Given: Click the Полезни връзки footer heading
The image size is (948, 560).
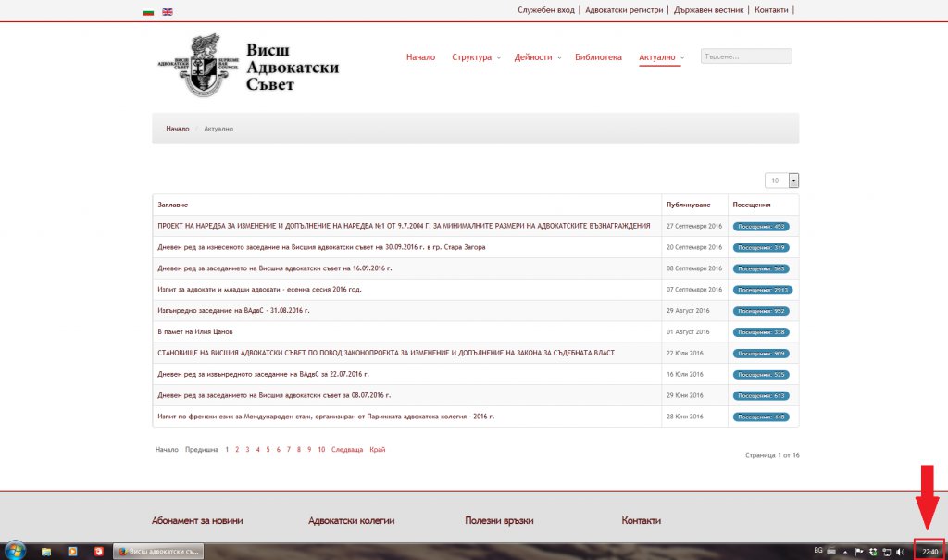Looking at the screenshot, I should (x=499, y=521).
